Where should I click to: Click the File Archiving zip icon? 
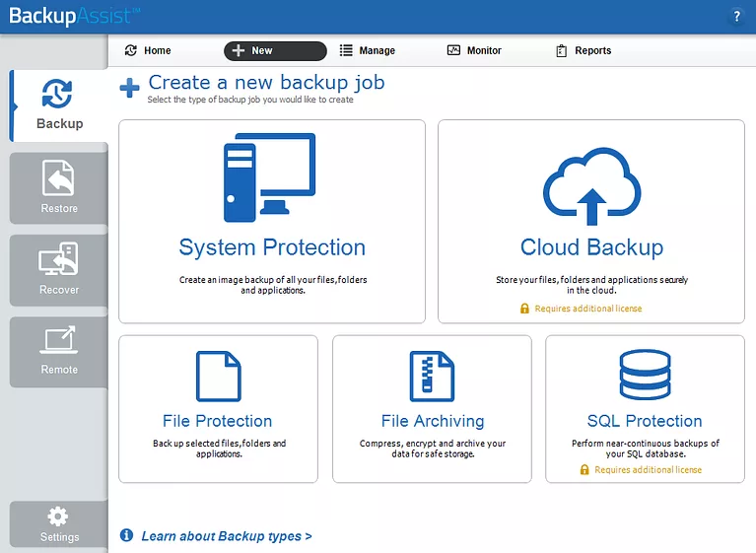(432, 376)
